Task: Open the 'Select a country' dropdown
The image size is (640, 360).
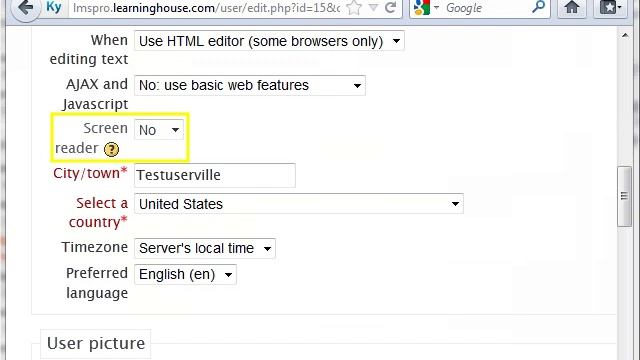Action: tap(299, 204)
